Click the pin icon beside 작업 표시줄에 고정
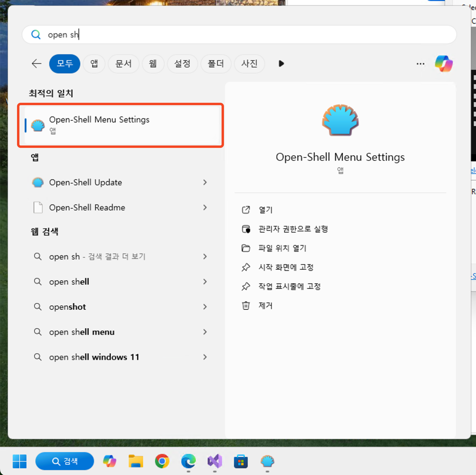 pos(246,286)
